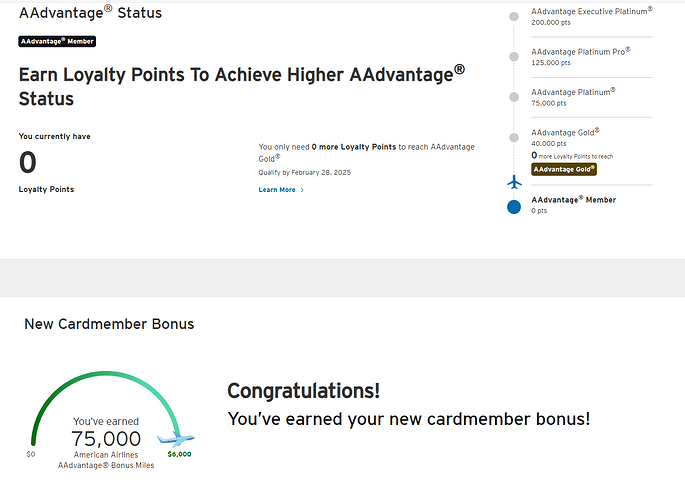685x500 pixels.
Task: Click the AAdvantage Gold tier dot
Action: [x=514, y=137]
